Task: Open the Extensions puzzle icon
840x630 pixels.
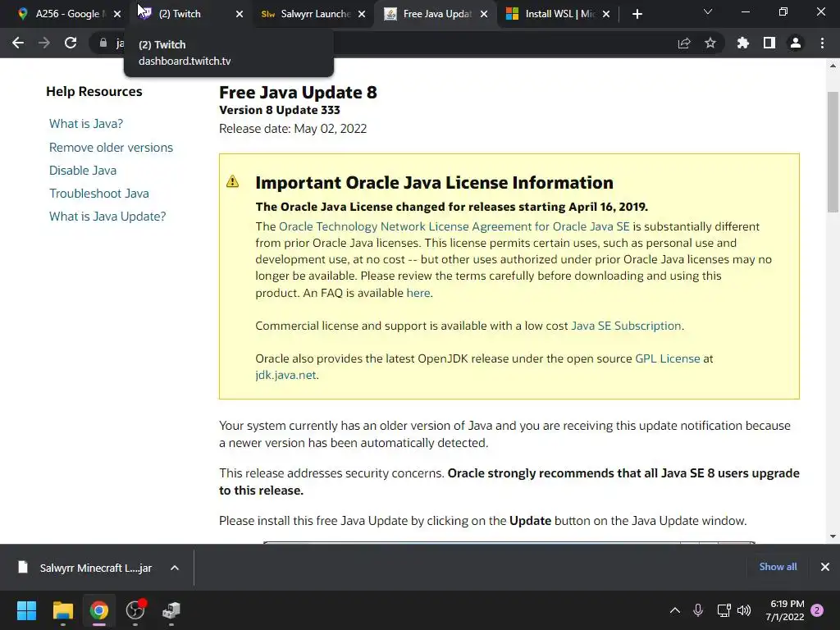Action: click(x=743, y=43)
